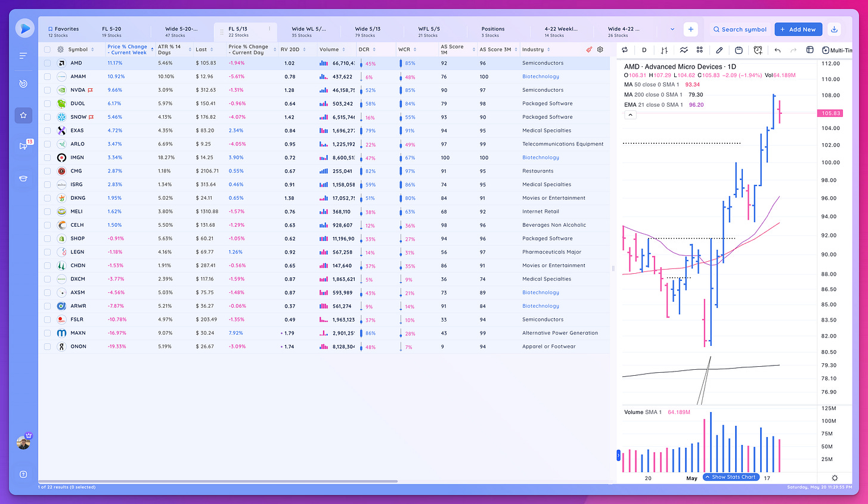This screenshot has height=504, width=868.
Task: Select the chart drawing pencil icon
Action: click(720, 50)
